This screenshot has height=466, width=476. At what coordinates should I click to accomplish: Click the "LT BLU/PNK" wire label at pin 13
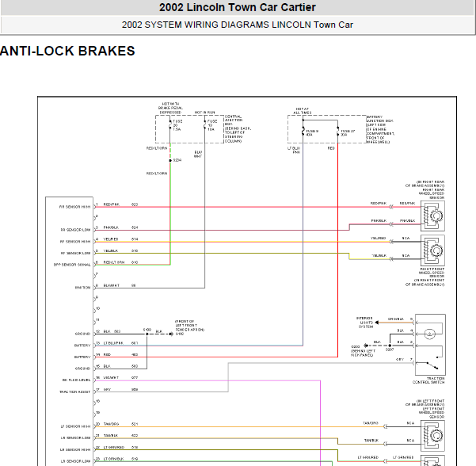[x=113, y=343]
